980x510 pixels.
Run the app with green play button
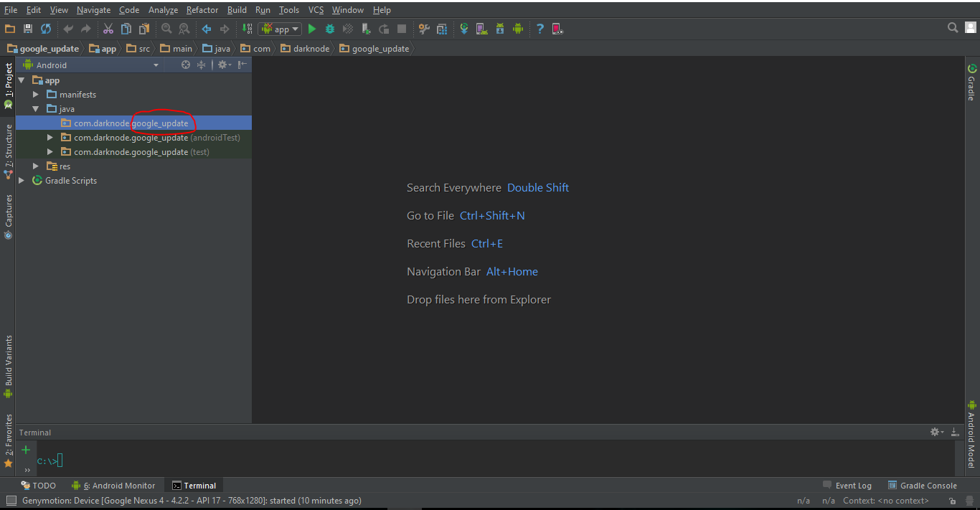click(x=311, y=29)
